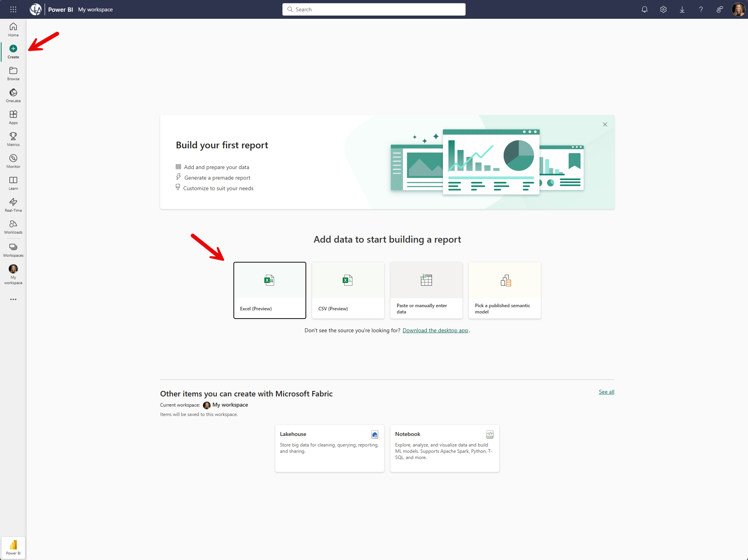Open Power BI settings gear
This screenshot has width=748, height=560.
click(x=663, y=9)
